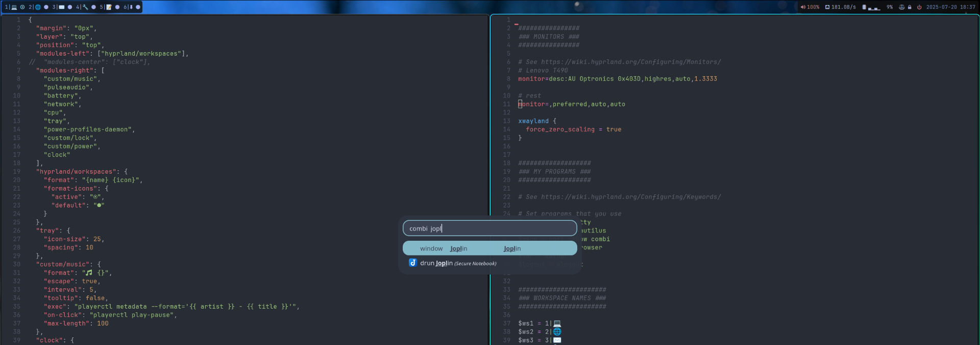Viewport: 980px width, 345px height.
Task: Switch to workspace 2 globe icon
Action: pyautogui.click(x=38, y=7)
